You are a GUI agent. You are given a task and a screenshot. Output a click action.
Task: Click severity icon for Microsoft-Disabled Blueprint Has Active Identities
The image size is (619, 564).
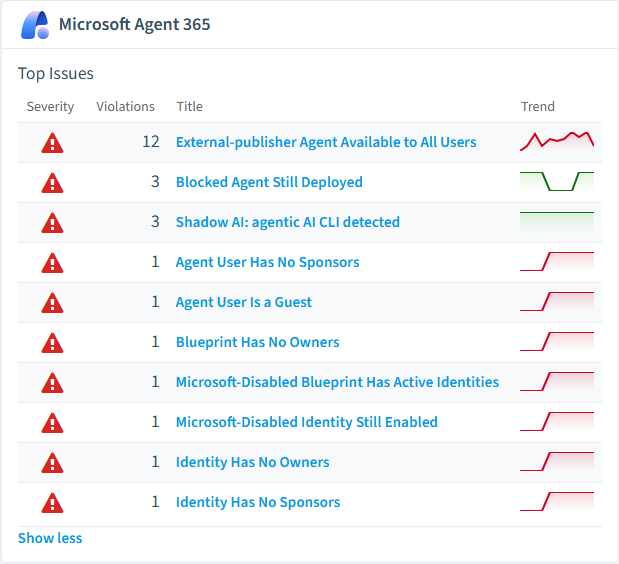coord(53,383)
